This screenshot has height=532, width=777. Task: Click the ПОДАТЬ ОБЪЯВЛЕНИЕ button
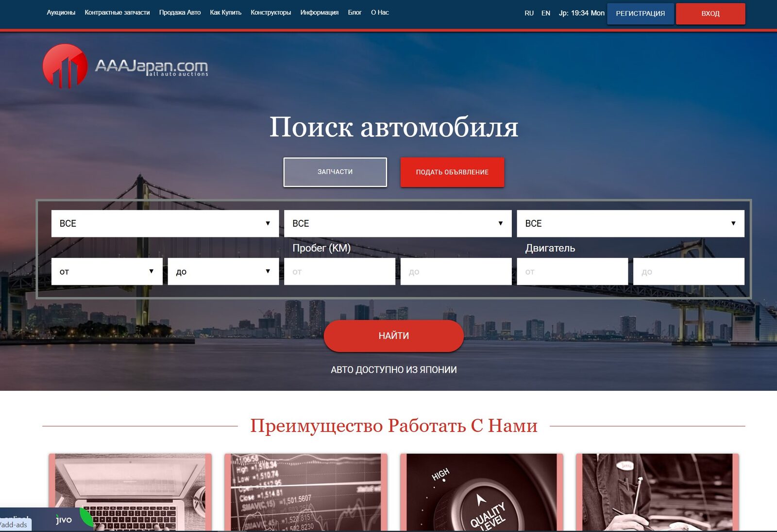click(452, 172)
